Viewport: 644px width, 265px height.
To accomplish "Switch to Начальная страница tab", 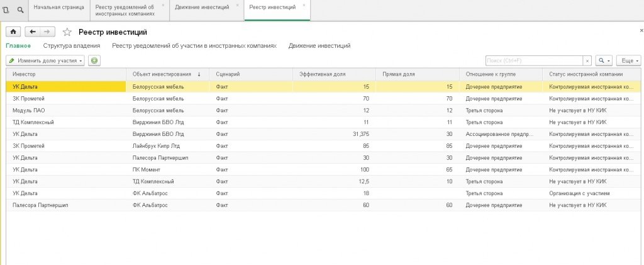I will [x=59, y=8].
